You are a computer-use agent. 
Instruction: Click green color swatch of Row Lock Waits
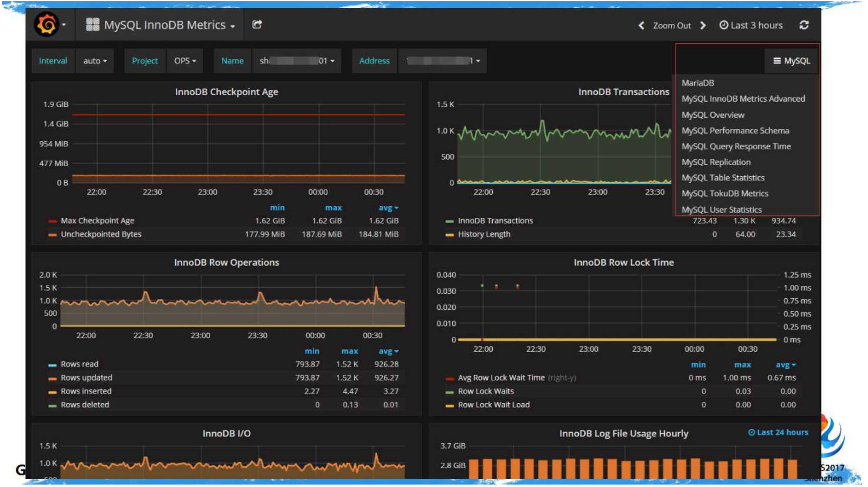coord(450,392)
